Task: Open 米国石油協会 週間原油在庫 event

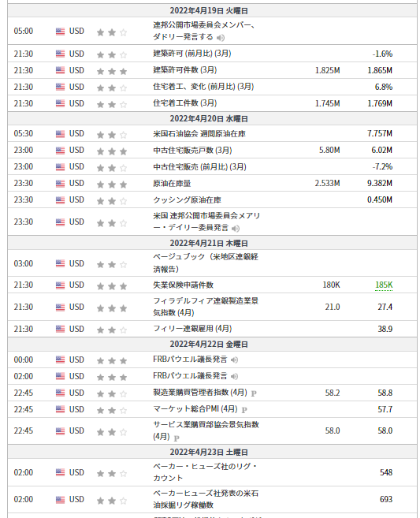Action: [199, 133]
